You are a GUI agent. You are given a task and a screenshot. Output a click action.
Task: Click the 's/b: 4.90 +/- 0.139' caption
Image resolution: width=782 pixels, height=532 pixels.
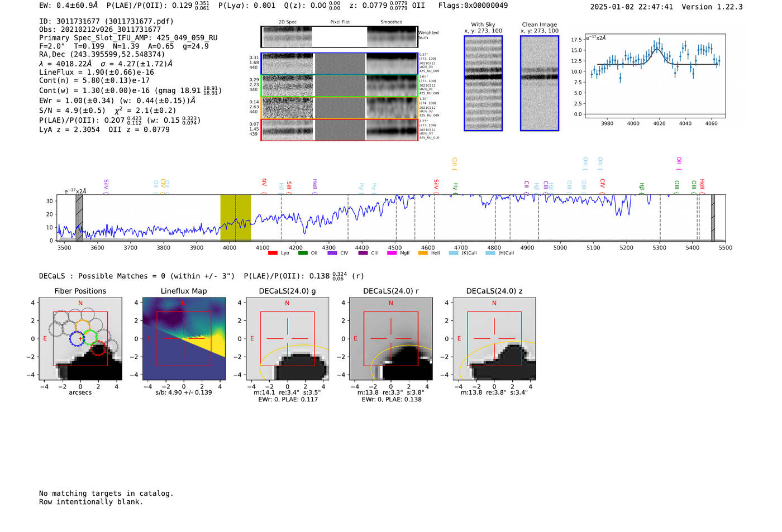click(184, 393)
